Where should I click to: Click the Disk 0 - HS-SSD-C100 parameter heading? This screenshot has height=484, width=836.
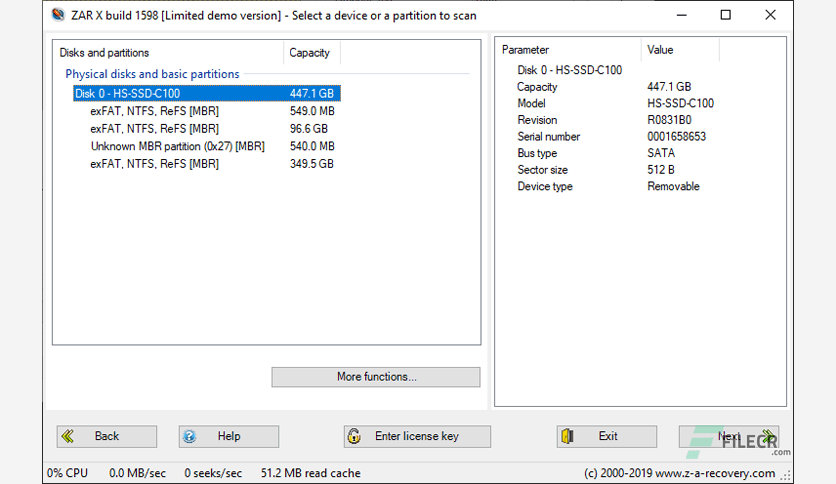click(569, 70)
